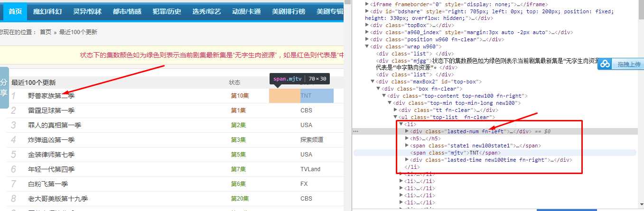Click the 第6集 status in 白粉飞 row
Image resolution: width=644 pixels, height=211 pixels.
(x=238, y=184)
